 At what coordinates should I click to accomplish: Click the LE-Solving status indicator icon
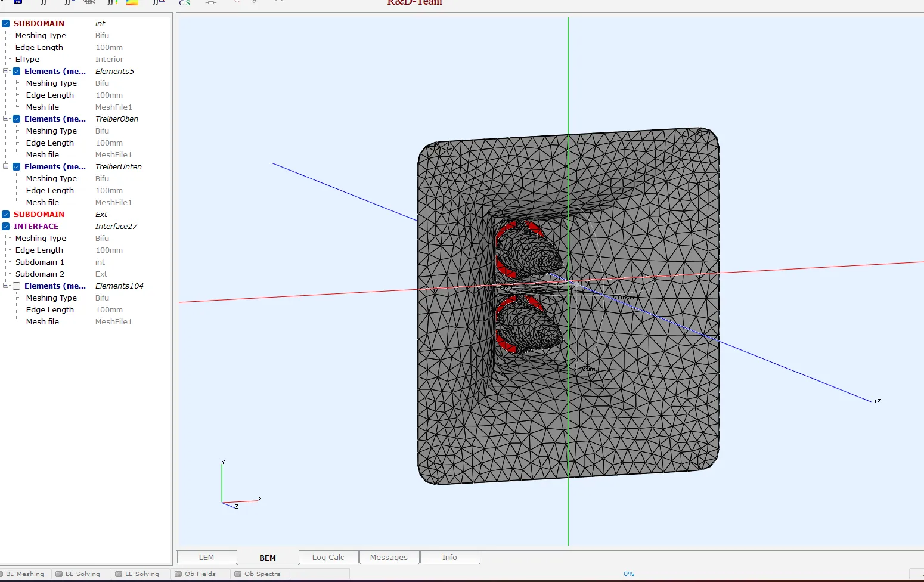click(x=119, y=574)
